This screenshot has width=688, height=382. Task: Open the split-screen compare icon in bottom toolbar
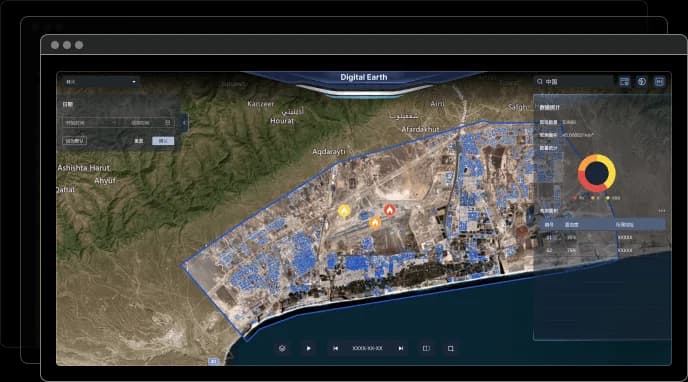tap(426, 348)
